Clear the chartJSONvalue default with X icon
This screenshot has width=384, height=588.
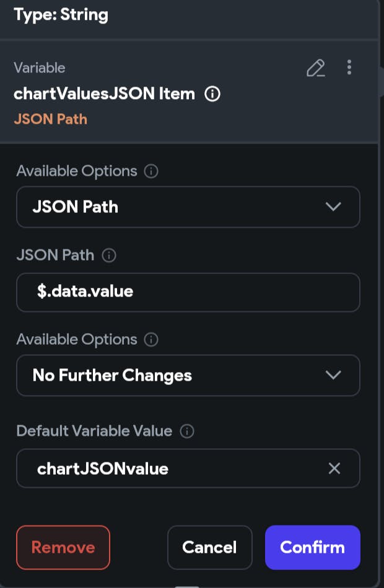[334, 469]
